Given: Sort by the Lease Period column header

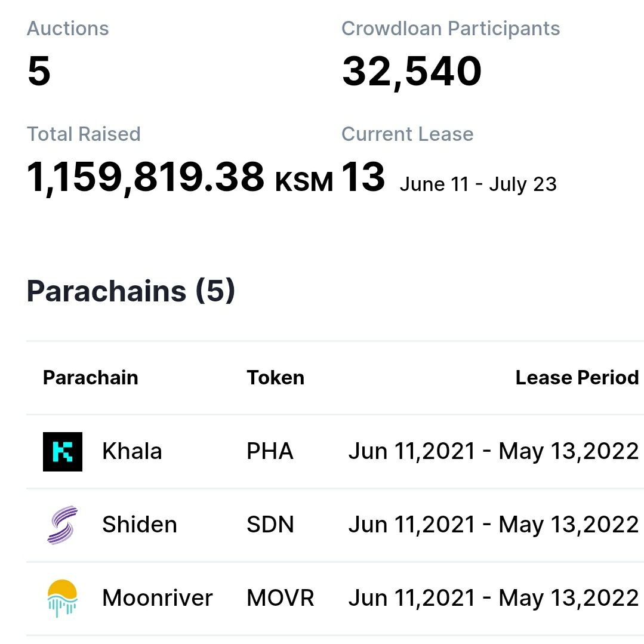Looking at the screenshot, I should pyautogui.click(x=577, y=377).
